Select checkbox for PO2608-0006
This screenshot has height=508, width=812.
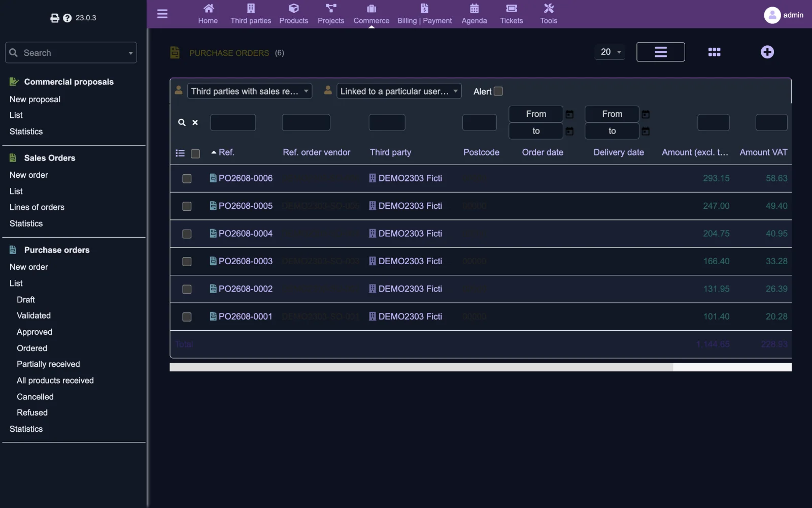pyautogui.click(x=187, y=179)
